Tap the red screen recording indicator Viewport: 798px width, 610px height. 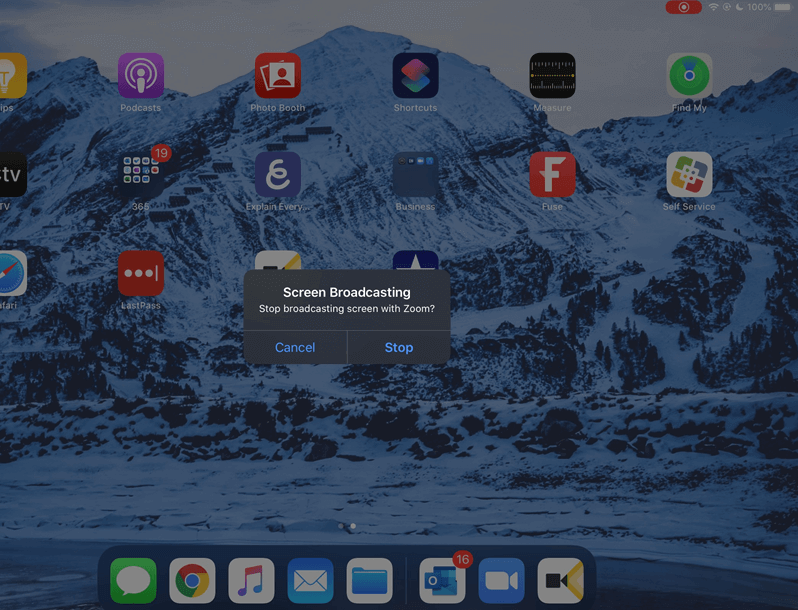683,7
